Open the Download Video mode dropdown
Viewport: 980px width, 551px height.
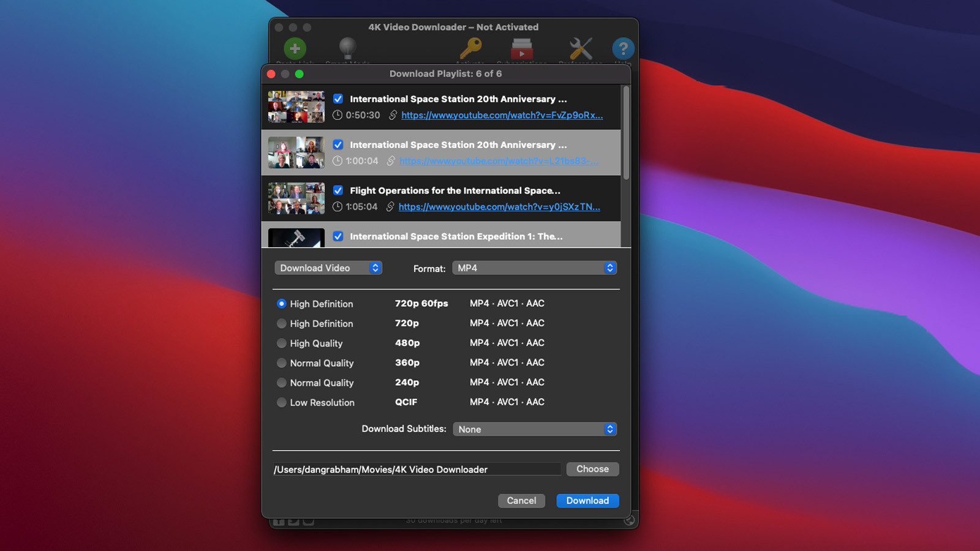[328, 268]
